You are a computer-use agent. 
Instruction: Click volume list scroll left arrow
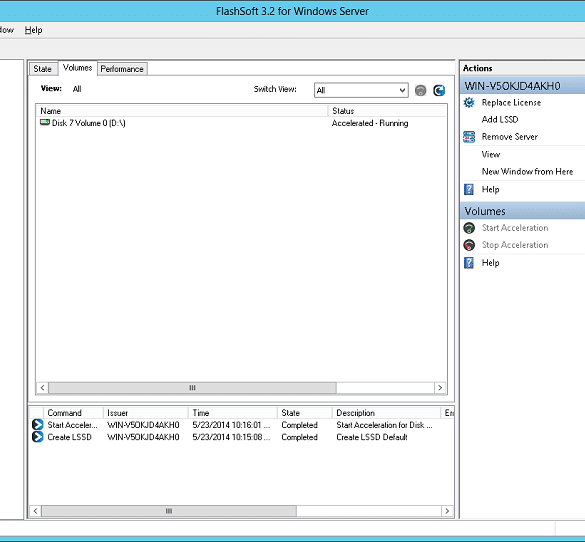[x=42, y=388]
